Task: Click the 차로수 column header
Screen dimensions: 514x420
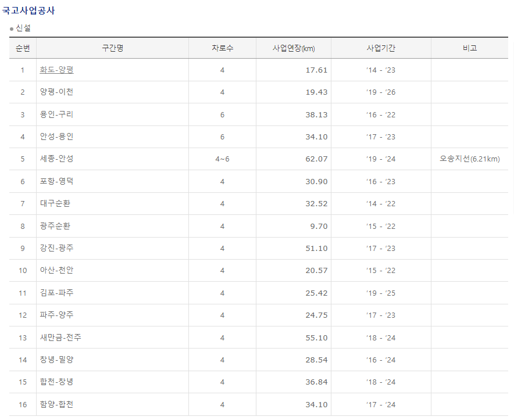Action: click(222, 48)
